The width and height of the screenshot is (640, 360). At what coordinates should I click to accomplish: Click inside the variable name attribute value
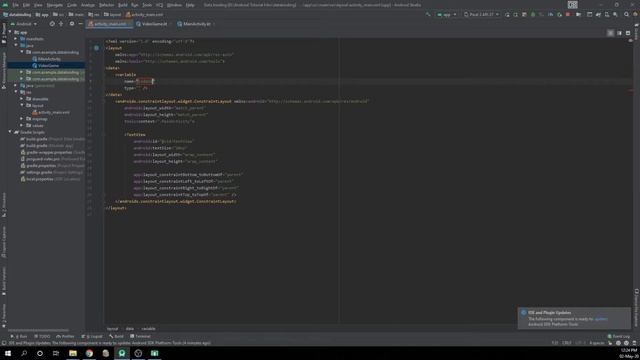click(146, 81)
